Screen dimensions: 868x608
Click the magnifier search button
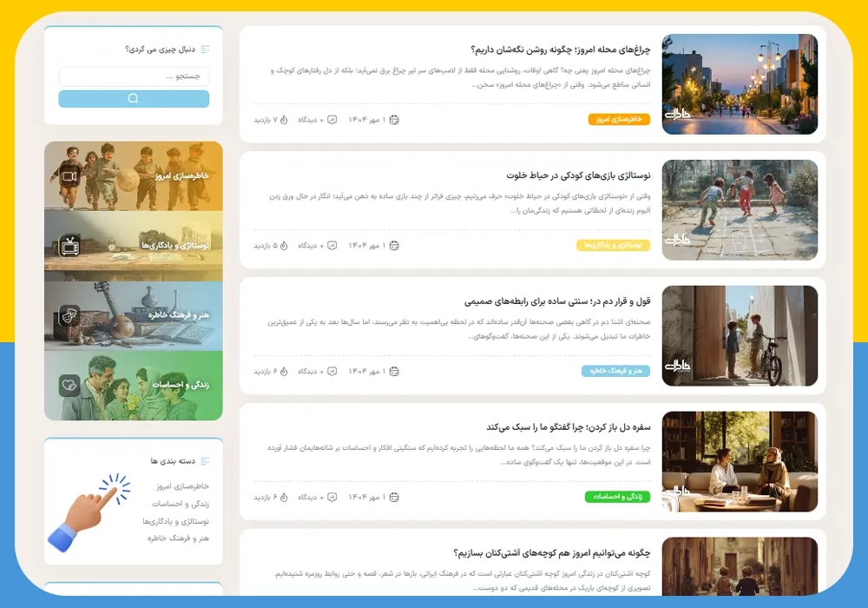[x=133, y=99]
